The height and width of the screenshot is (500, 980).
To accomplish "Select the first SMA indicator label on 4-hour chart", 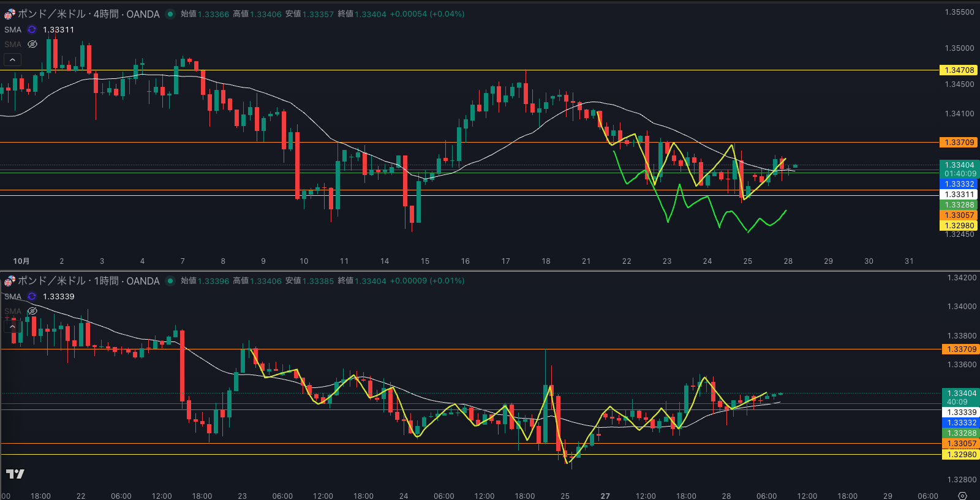I will point(13,29).
